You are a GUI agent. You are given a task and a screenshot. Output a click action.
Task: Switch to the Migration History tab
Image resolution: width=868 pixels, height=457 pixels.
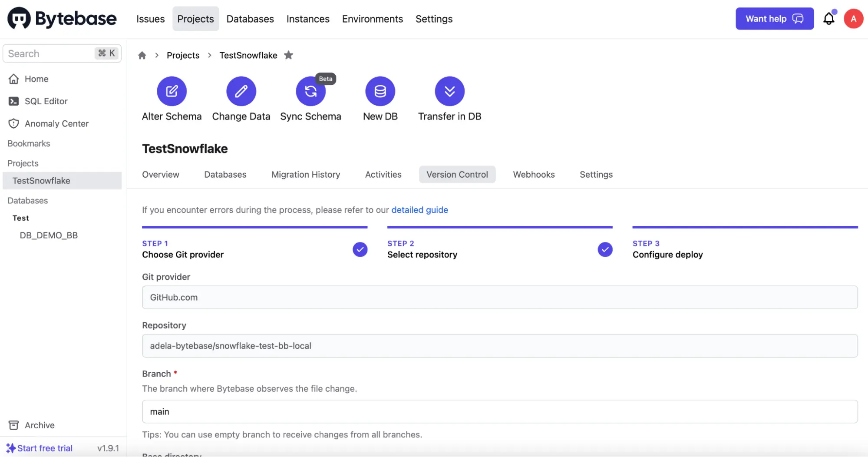tap(306, 174)
